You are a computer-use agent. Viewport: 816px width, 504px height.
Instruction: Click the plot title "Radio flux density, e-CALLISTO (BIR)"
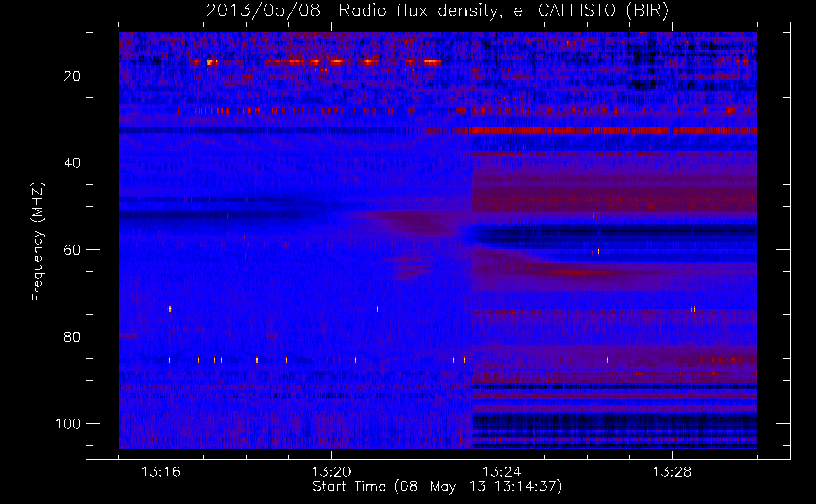[504, 11]
